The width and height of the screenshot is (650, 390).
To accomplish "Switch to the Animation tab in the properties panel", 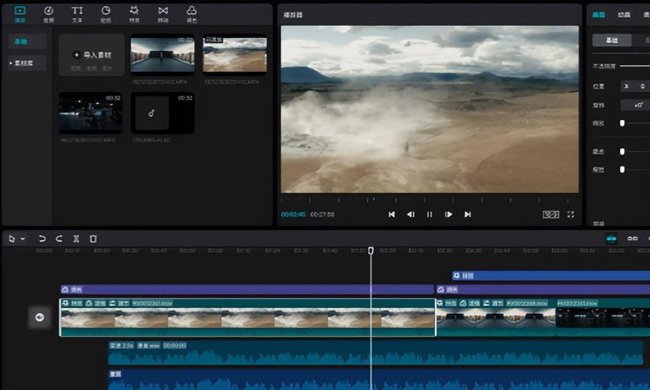I will pyautogui.click(x=624, y=15).
